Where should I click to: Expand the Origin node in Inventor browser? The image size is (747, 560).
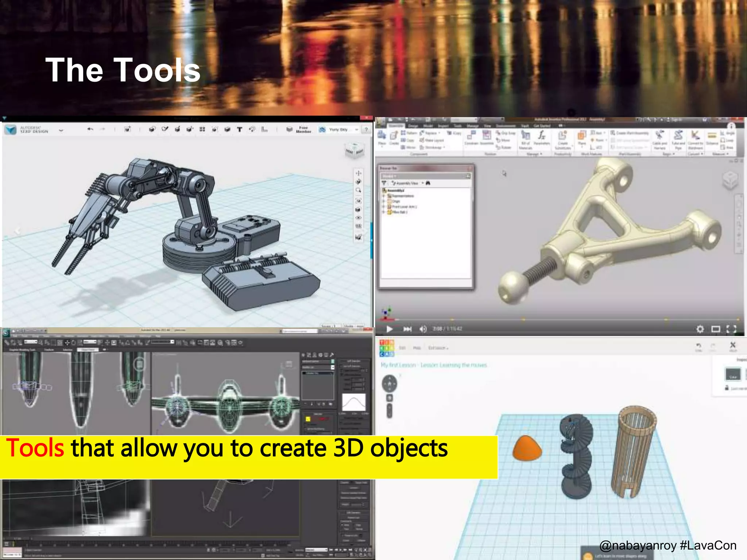pyautogui.click(x=384, y=201)
